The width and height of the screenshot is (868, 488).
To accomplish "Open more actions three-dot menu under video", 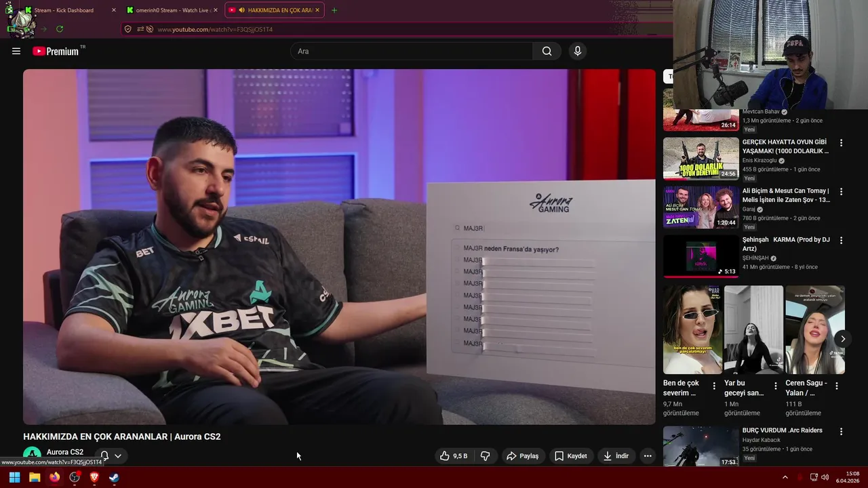I will point(648,456).
